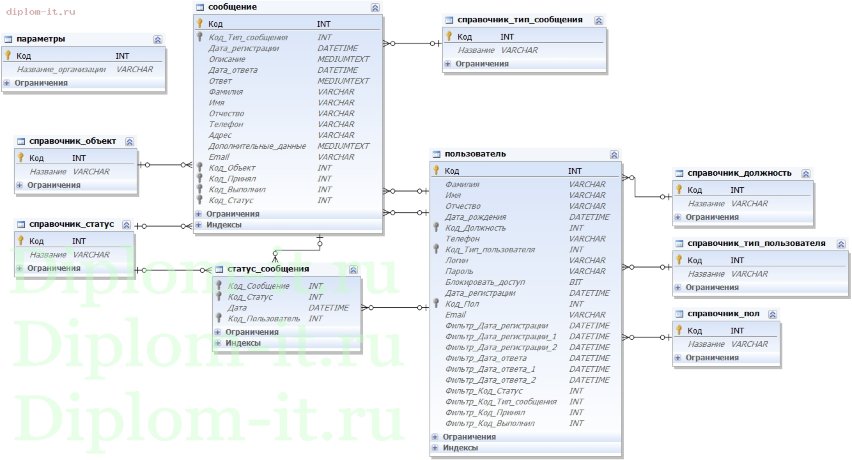Viewport: 852px width, 460px height.
Task: Click the table icon of статус_сообщения header
Action: tap(220, 269)
